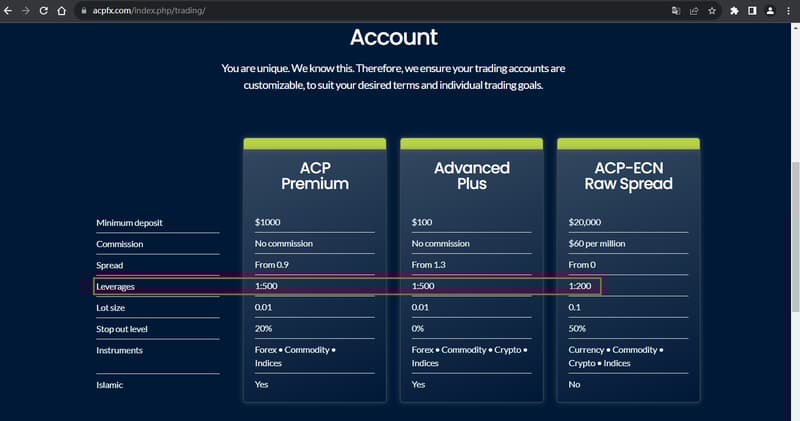The height and width of the screenshot is (421, 800).
Task: Open the profile avatar menu
Action: (x=770, y=10)
